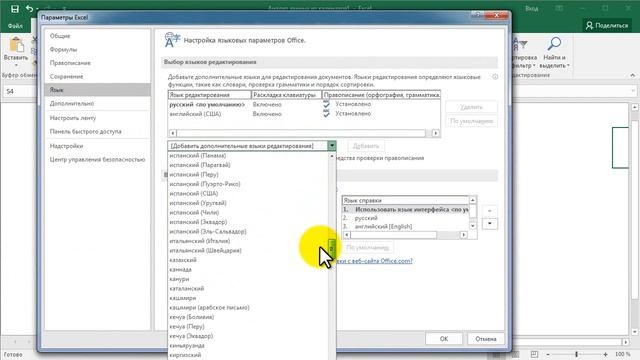Select Панель быстрого доступа in sidebar

[97, 131]
